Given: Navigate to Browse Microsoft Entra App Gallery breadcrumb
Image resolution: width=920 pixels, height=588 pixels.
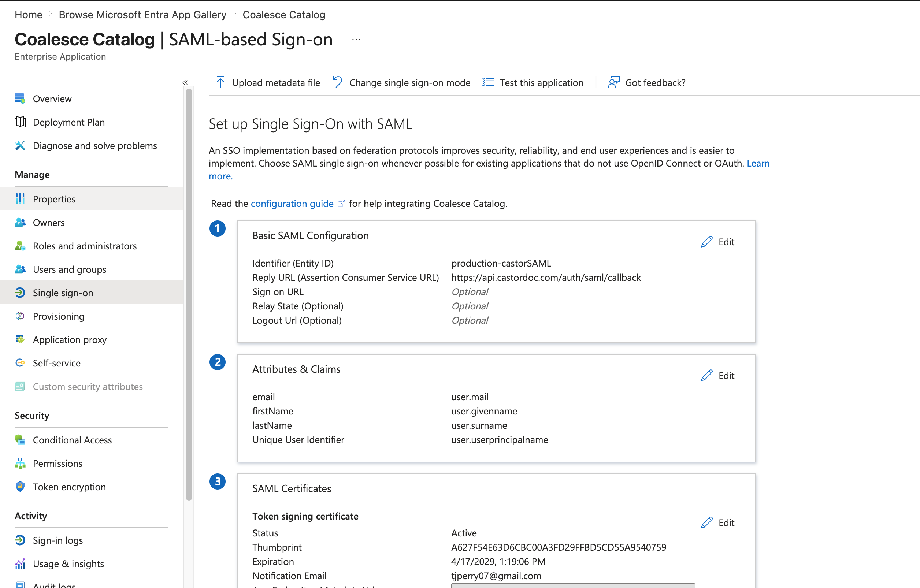Looking at the screenshot, I should click(142, 15).
